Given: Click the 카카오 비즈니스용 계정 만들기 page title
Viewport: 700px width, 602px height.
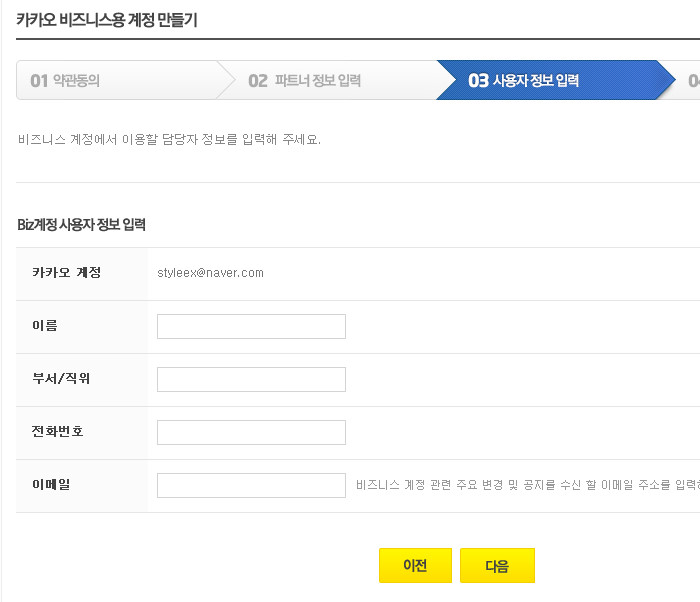Looking at the screenshot, I should 107,20.
